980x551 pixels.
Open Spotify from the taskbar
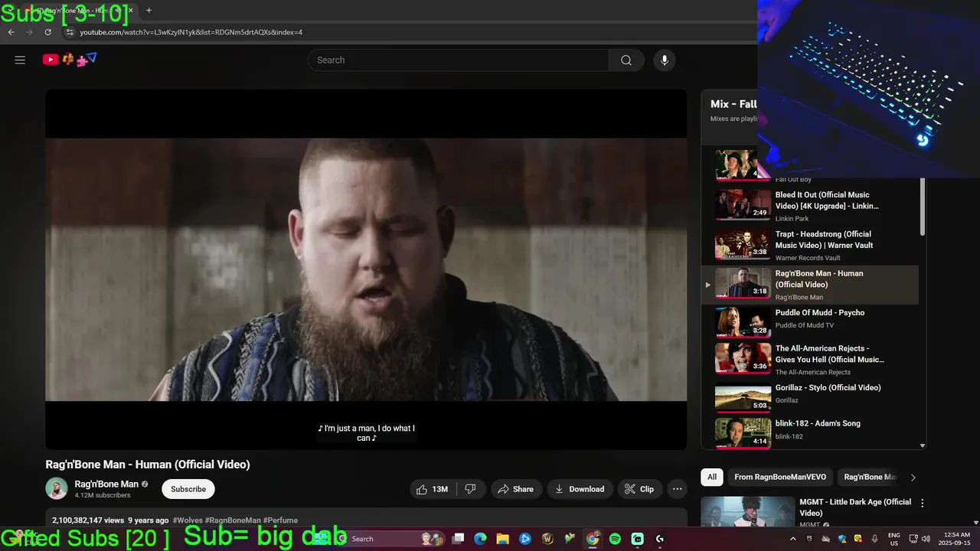coord(615,539)
